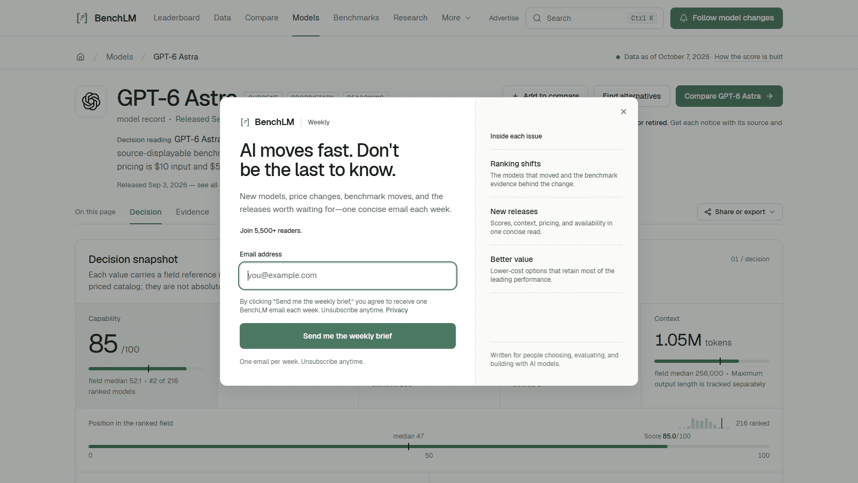This screenshot has width=858, height=483.
Task: Open the Data nav item
Action: pyautogui.click(x=222, y=18)
